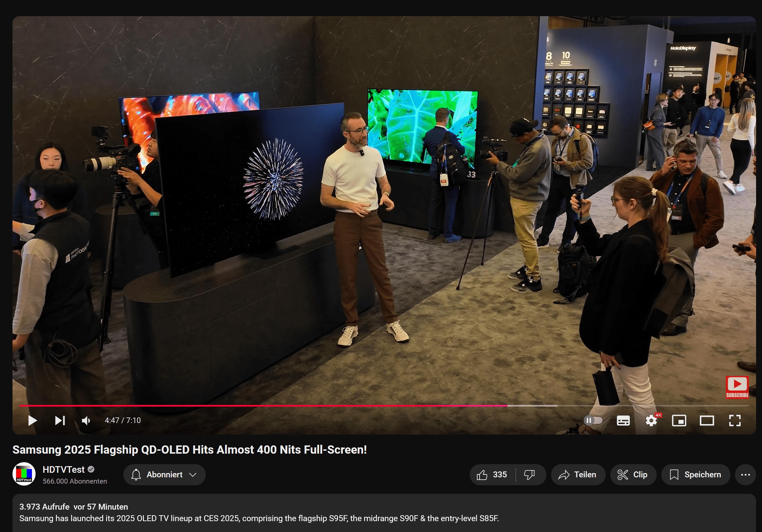Switch to miniplayer mode
762x532 pixels.
click(x=679, y=420)
